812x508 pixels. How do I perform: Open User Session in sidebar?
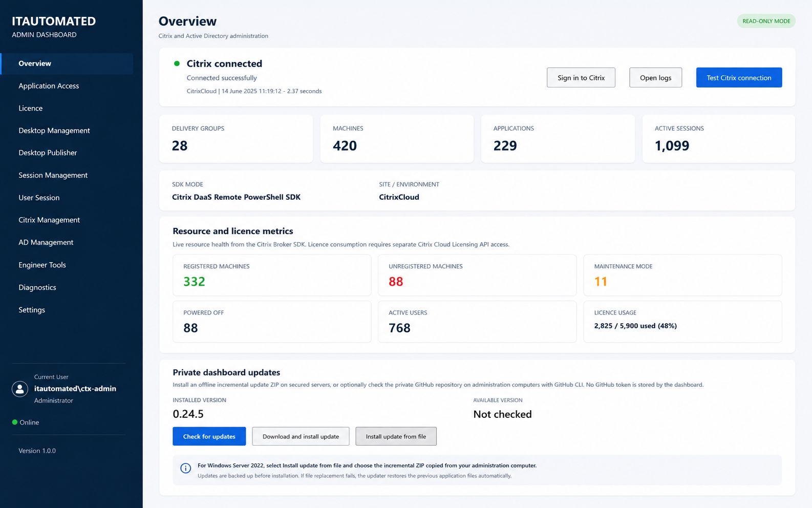67,198
